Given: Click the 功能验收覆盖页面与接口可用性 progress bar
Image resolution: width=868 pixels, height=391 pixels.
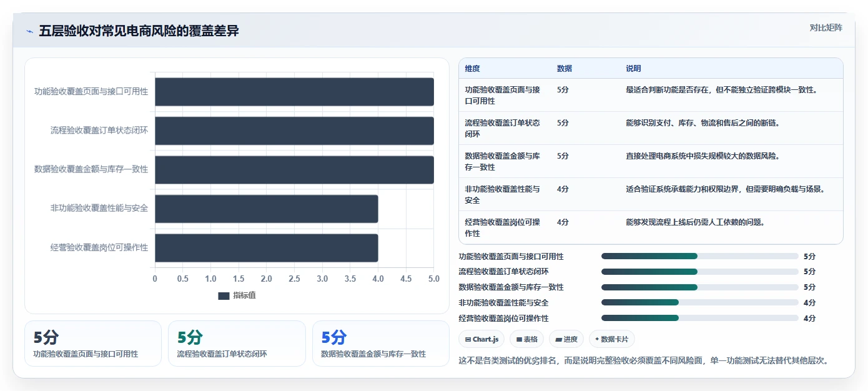Looking at the screenshot, I should click(x=699, y=256).
